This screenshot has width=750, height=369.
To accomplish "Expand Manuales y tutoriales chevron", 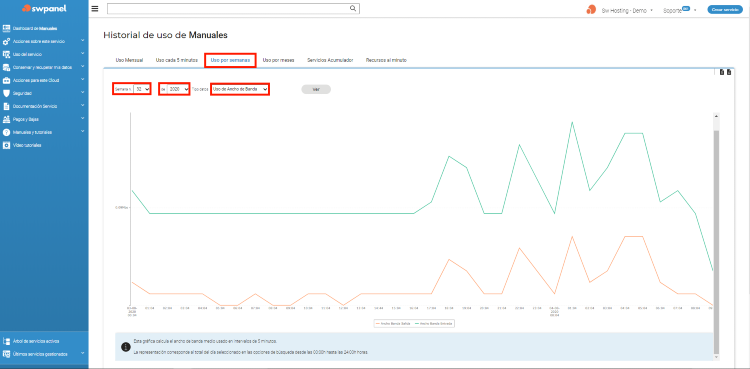I will [x=83, y=132].
